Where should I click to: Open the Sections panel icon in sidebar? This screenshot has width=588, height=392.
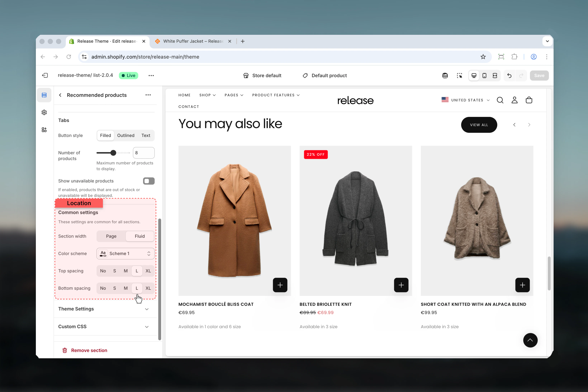pos(44,95)
